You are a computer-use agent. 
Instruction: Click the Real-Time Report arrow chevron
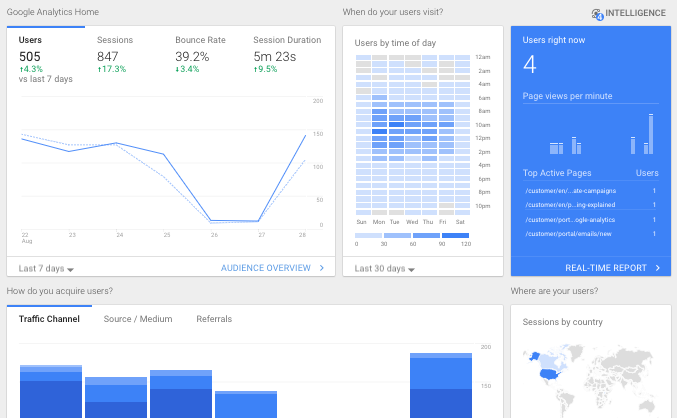(658, 268)
